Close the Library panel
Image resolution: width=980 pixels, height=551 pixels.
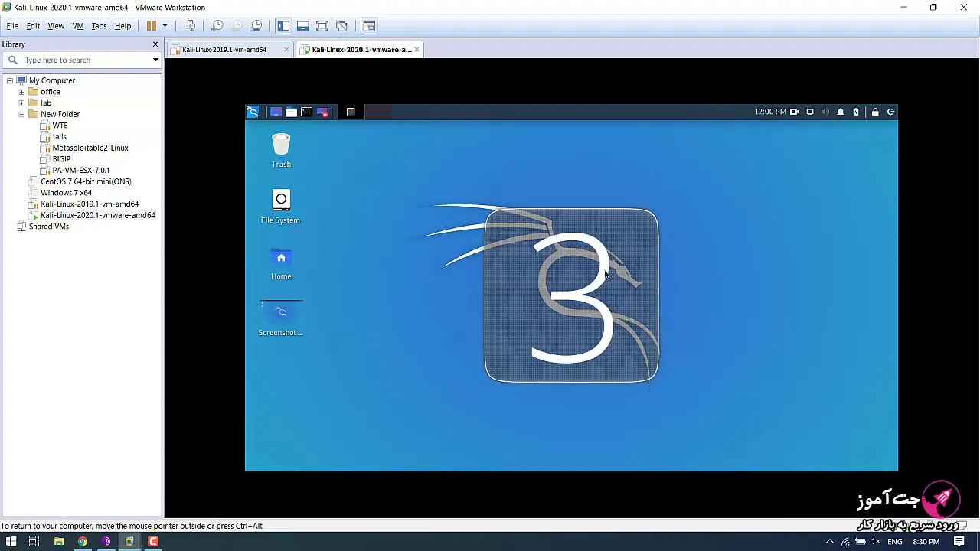click(155, 44)
